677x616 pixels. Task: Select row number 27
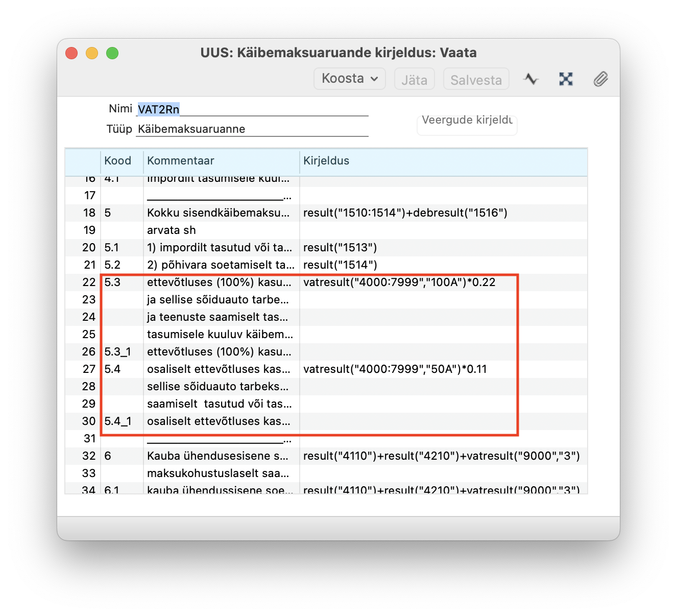[x=89, y=369]
